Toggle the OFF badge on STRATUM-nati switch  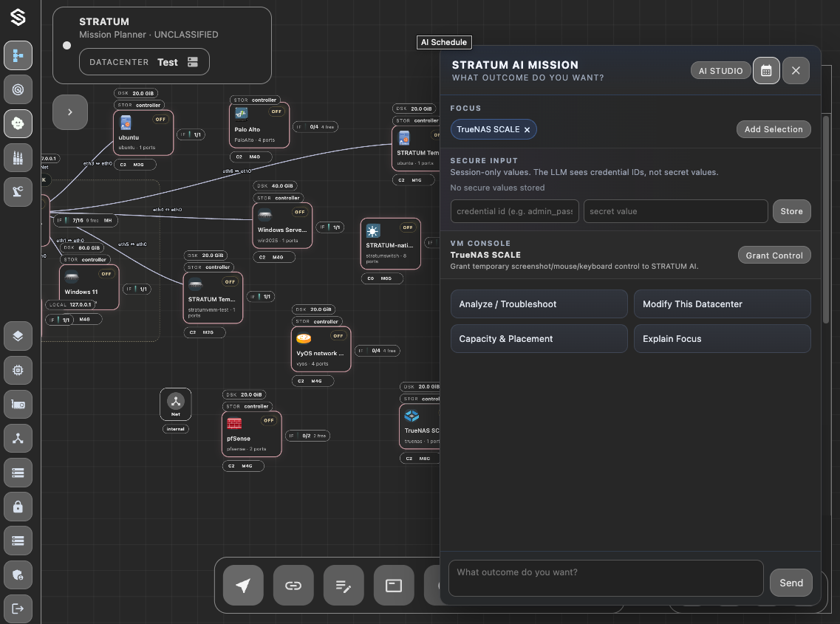408,227
